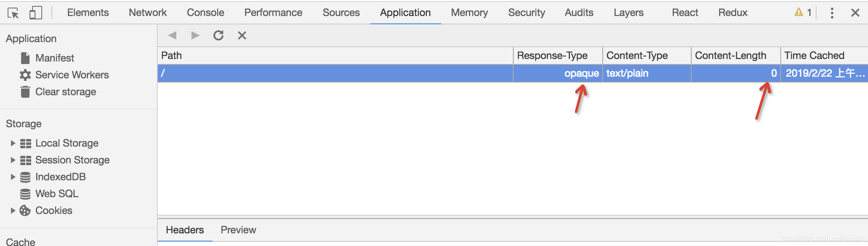868x246 pixels.
Task: Click Clear storage in the sidebar
Action: click(x=65, y=92)
